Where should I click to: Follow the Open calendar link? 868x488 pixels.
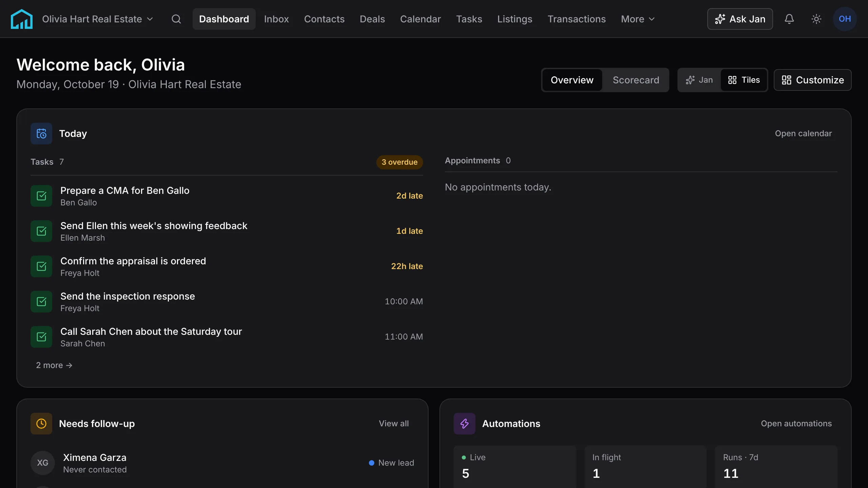click(803, 134)
